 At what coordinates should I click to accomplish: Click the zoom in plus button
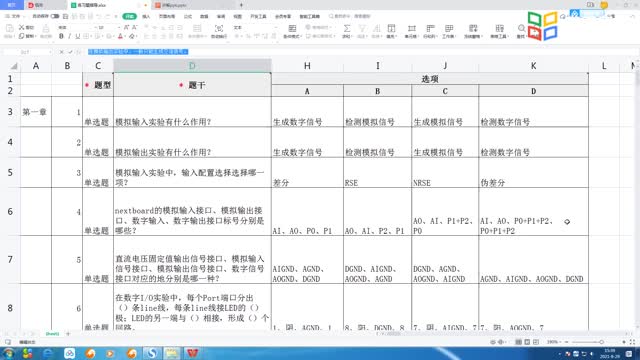624,342
